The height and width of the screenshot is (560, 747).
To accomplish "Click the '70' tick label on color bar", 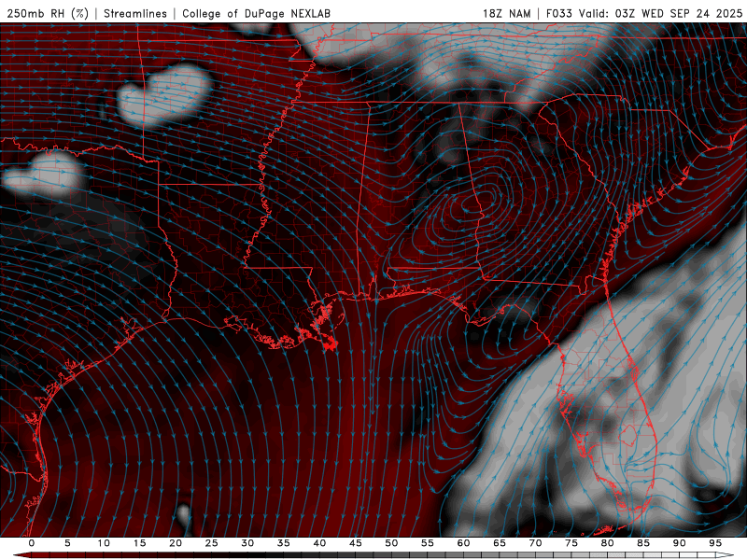I will point(535,543).
